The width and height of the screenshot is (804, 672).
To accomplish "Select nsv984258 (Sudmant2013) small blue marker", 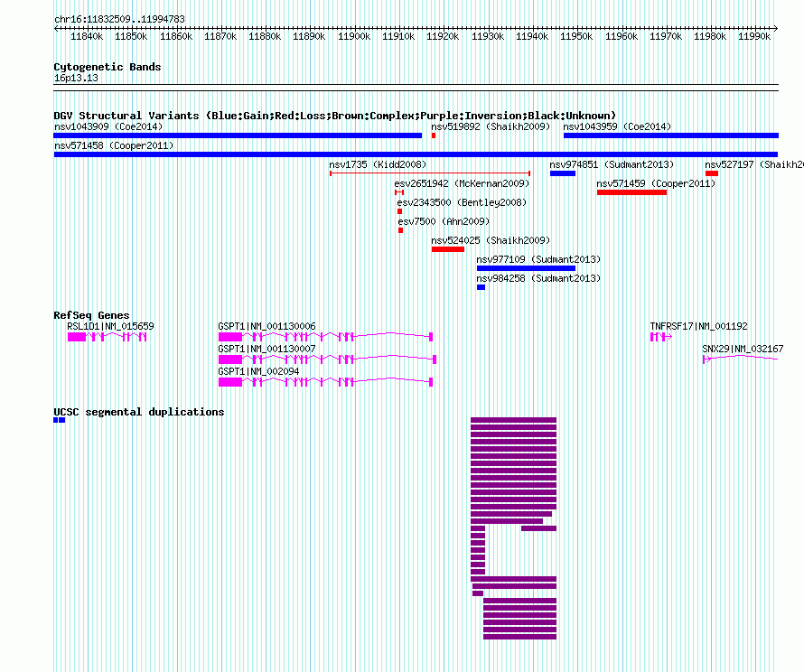I will pyautogui.click(x=481, y=287).
